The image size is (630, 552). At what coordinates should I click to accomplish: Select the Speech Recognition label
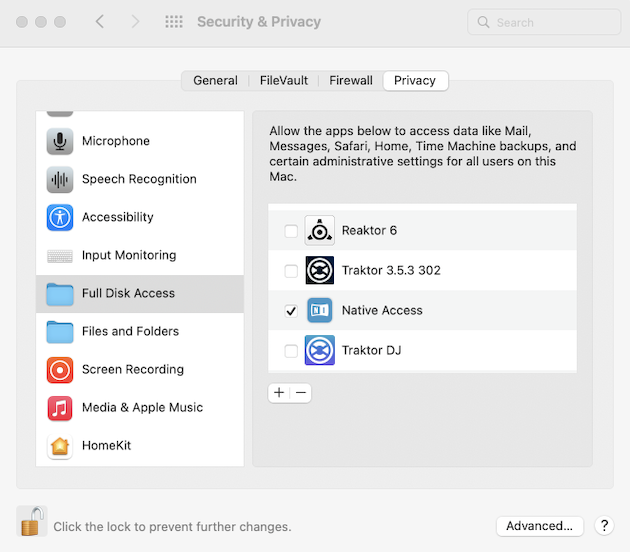click(139, 179)
